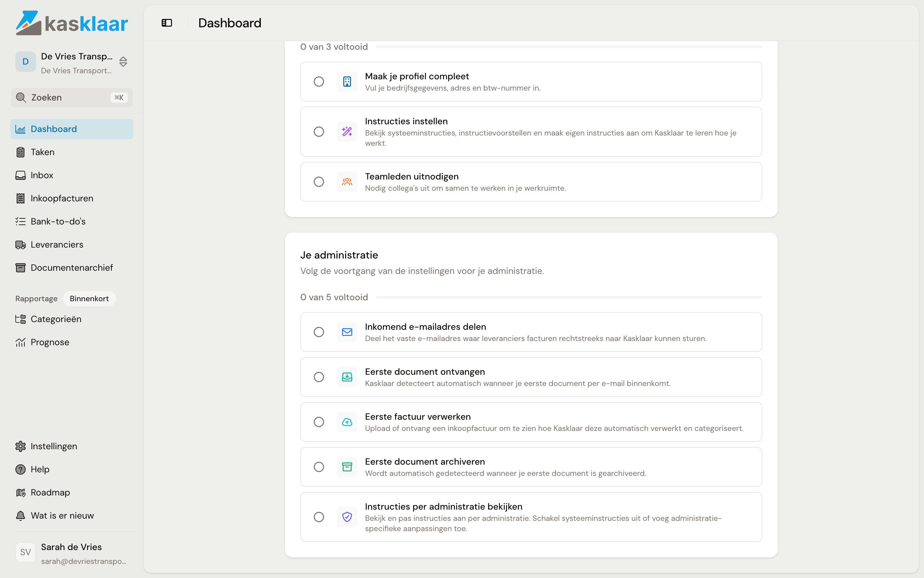Click the magnifier icon in Zoeken
The image size is (924, 578).
click(x=21, y=98)
